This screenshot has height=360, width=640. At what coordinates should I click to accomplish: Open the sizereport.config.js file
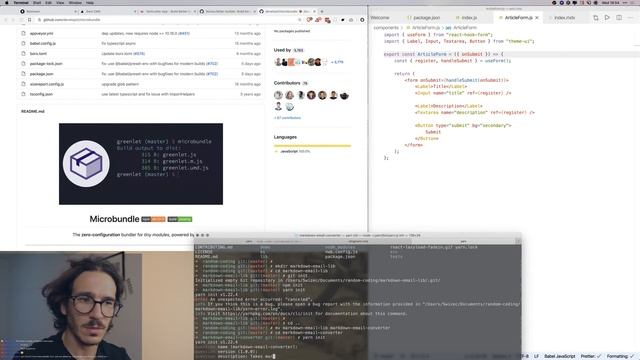pyautogui.click(x=47, y=84)
